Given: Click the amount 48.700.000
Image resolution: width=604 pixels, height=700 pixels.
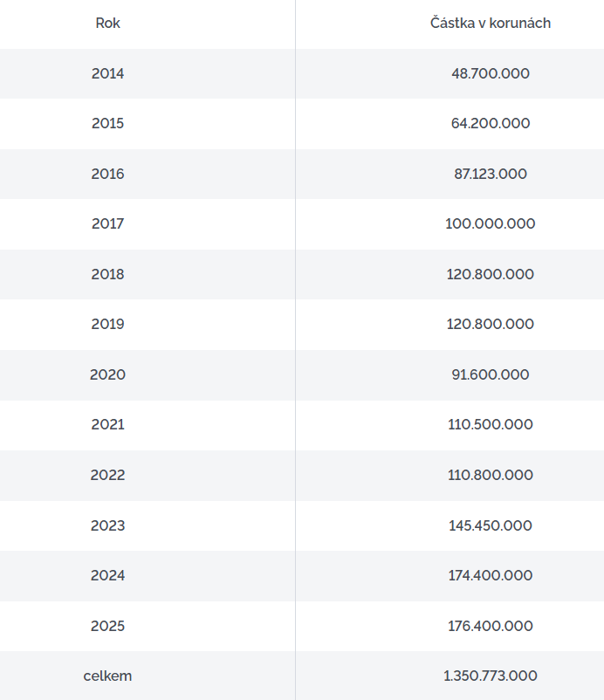Looking at the screenshot, I should [x=491, y=73].
